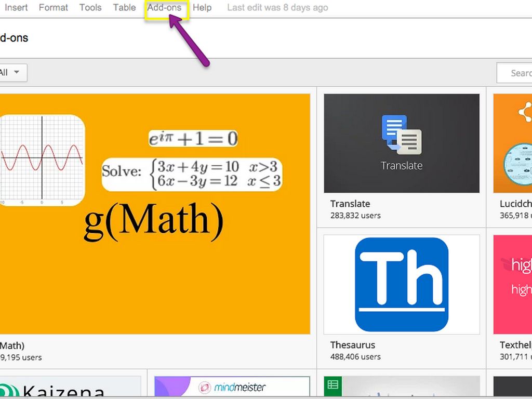
Task: Click the Translate add-on document icon
Action: pyautogui.click(x=401, y=135)
